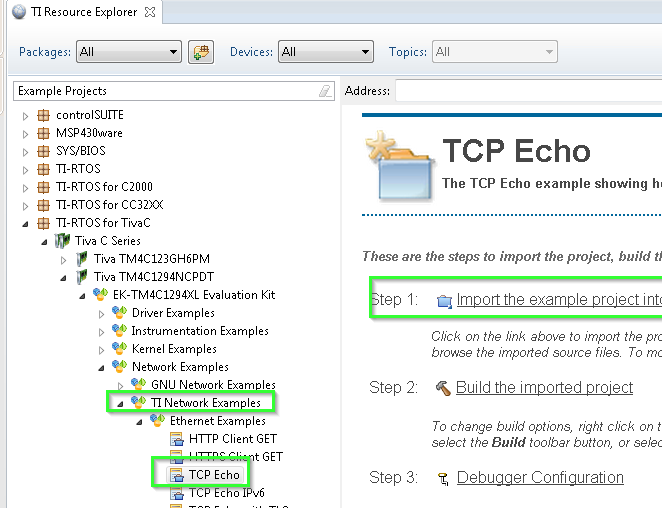The height and width of the screenshot is (508, 662).
Task: Expand the Driver Examples node
Action: (x=101, y=314)
